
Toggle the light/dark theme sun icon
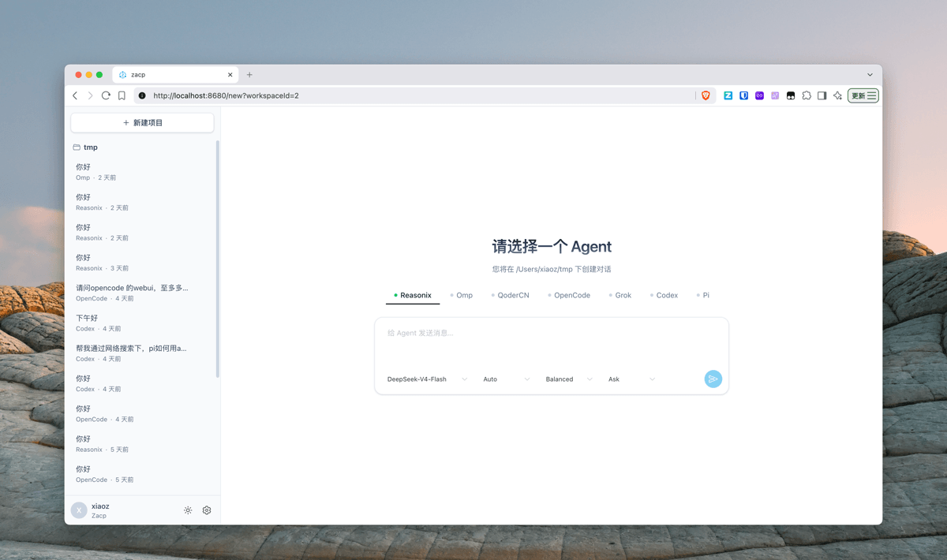(188, 510)
